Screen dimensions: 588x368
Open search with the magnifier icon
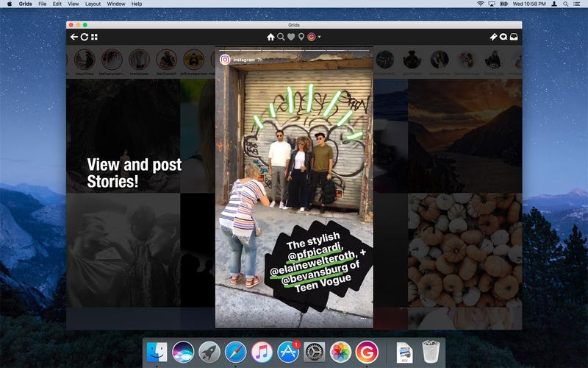tap(281, 37)
